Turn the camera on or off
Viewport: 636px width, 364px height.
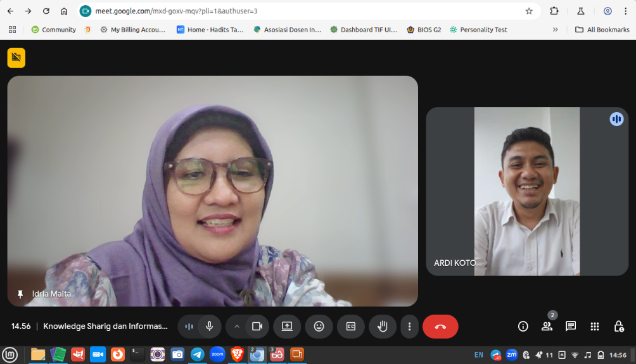[x=257, y=327]
